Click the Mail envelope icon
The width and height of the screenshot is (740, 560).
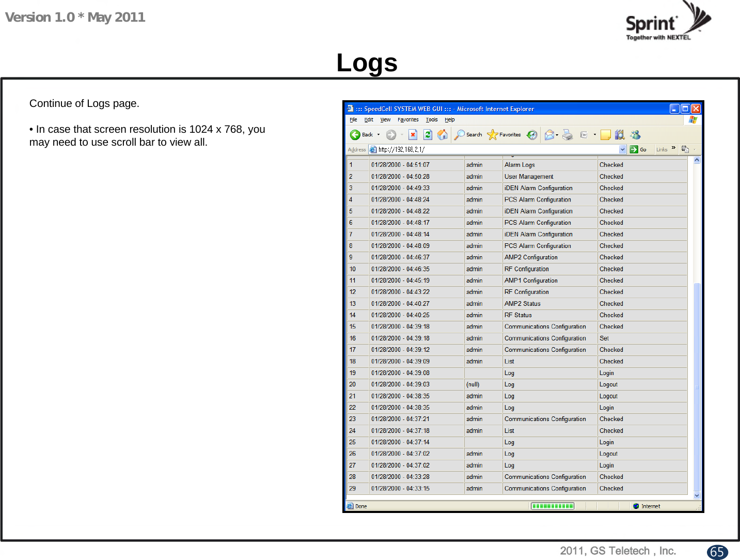549,135
